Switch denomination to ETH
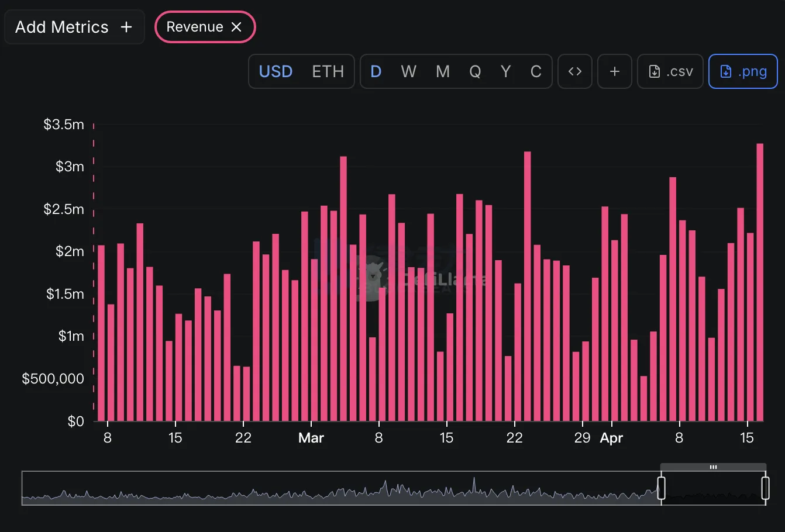 tap(328, 71)
